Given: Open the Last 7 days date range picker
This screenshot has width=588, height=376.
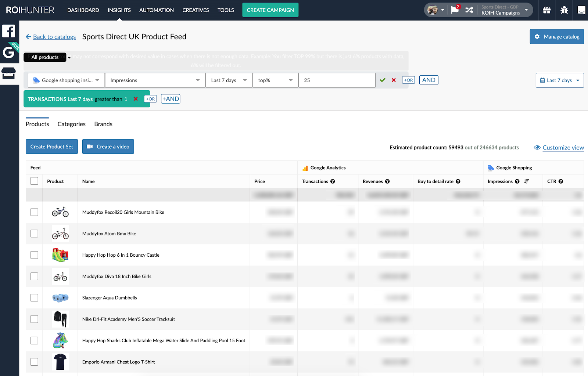Looking at the screenshot, I should coord(559,80).
